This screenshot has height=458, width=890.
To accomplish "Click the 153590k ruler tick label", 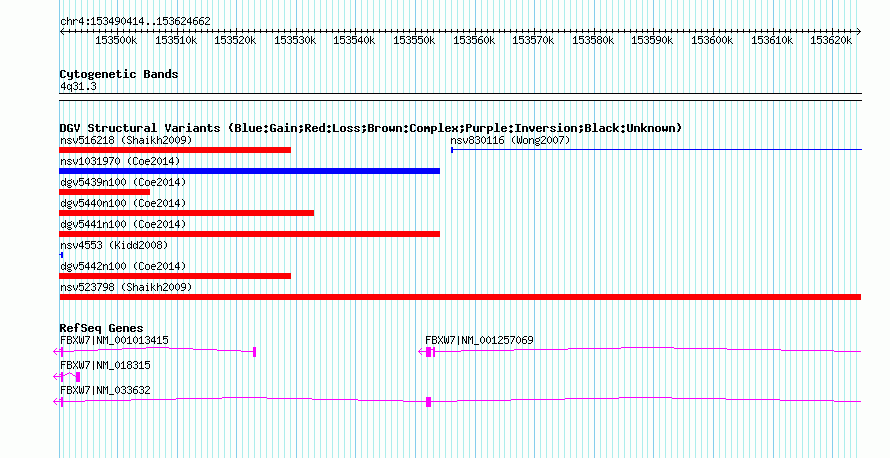I will (653, 41).
